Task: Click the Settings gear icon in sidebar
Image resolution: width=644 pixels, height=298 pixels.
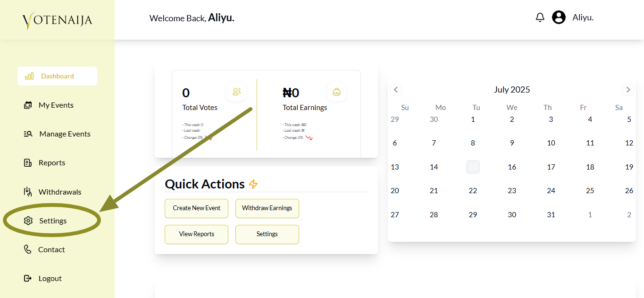Action: click(x=28, y=221)
